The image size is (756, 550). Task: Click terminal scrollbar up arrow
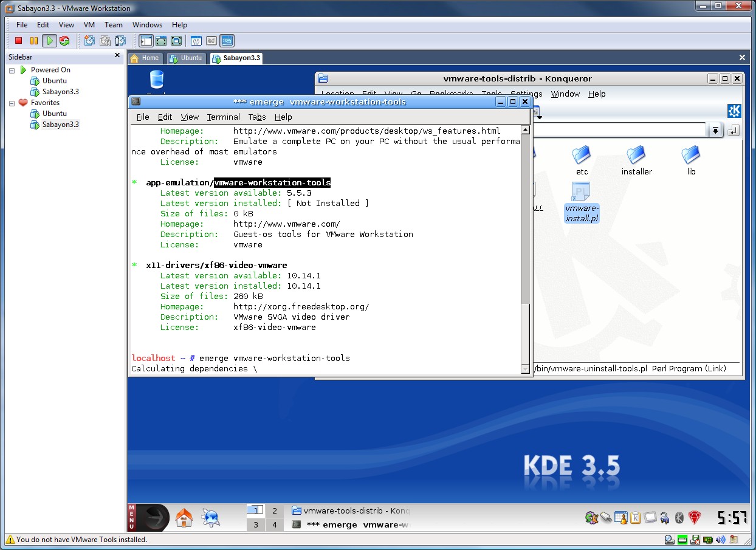point(526,130)
